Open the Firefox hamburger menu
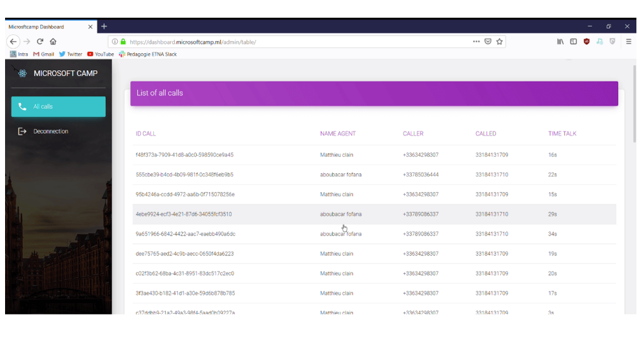This screenshot has width=644, height=353. pyautogui.click(x=628, y=42)
